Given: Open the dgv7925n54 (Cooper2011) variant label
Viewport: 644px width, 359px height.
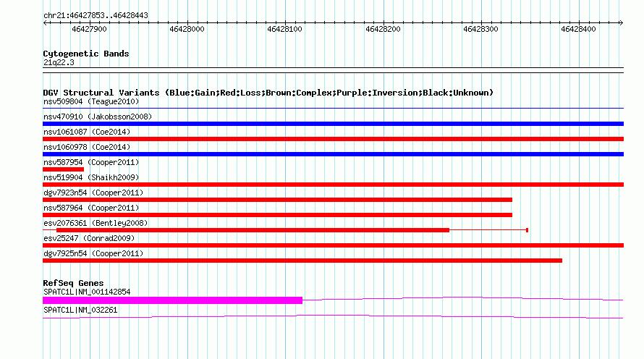Looking at the screenshot, I should tap(93, 253).
